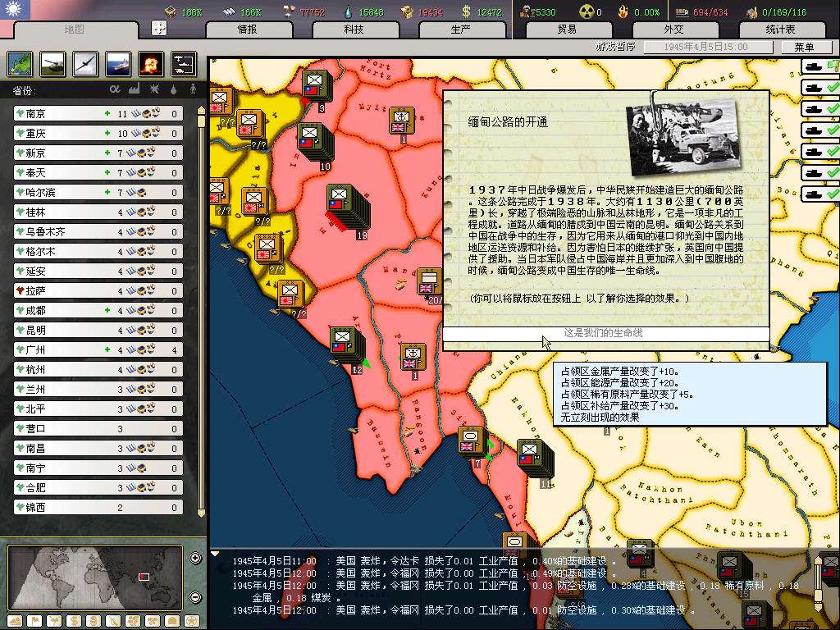Open the 情报 intelligence tab
The height and width of the screenshot is (630, 840).
pos(247,30)
